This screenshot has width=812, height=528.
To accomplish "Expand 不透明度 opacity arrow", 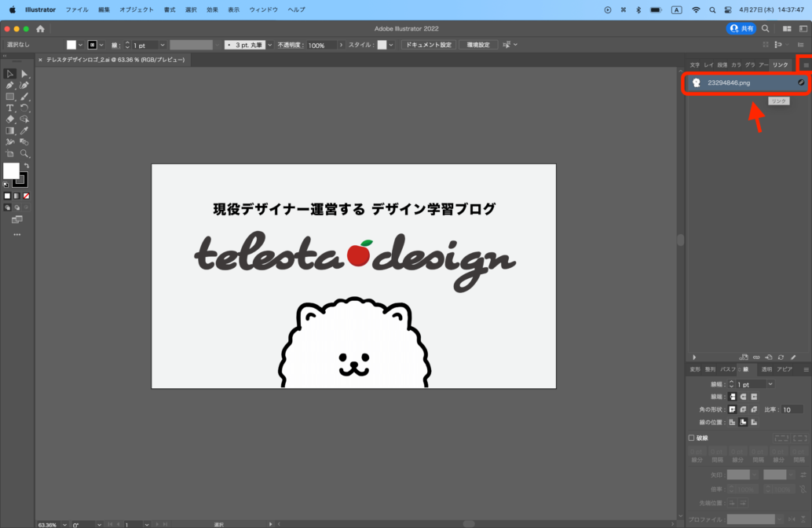I will click(341, 45).
